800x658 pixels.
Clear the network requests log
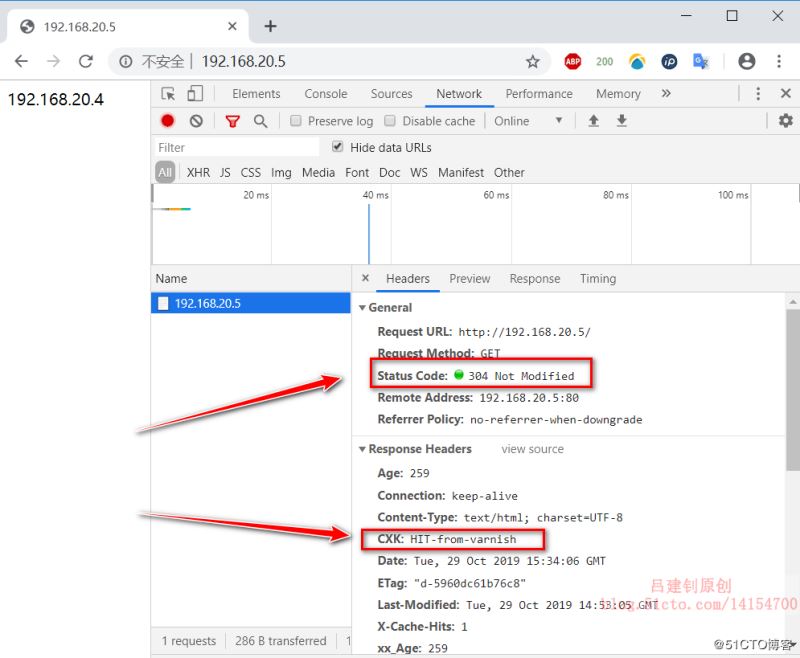pyautogui.click(x=196, y=121)
